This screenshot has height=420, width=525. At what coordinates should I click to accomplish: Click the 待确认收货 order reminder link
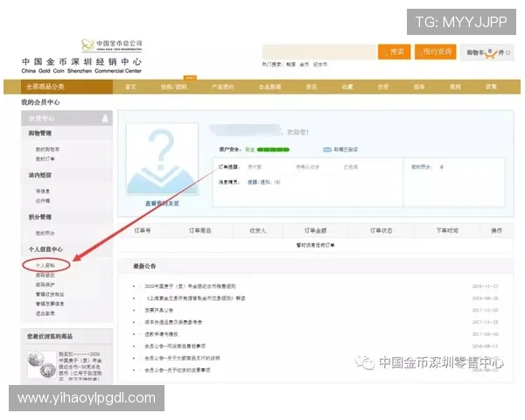307,167
